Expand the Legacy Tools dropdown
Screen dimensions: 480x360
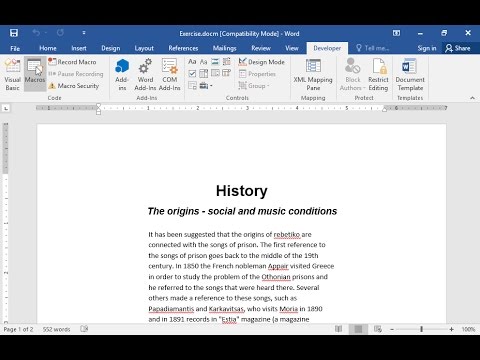click(206, 86)
